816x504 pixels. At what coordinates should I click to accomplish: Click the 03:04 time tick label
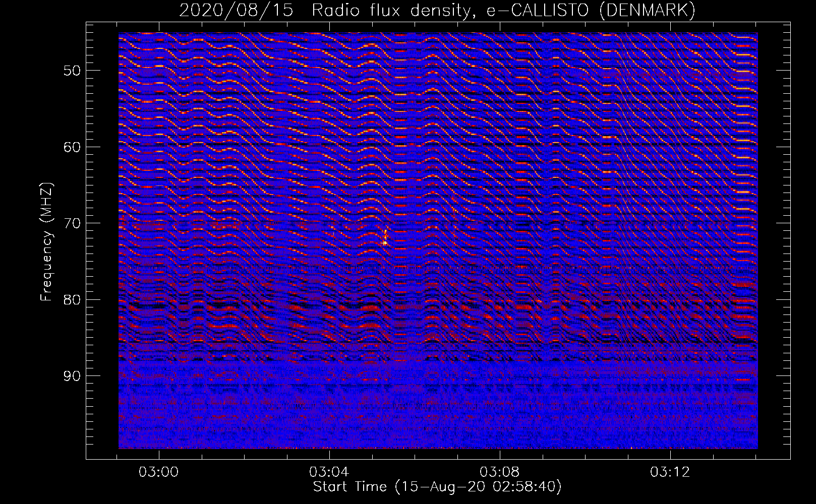tap(329, 472)
